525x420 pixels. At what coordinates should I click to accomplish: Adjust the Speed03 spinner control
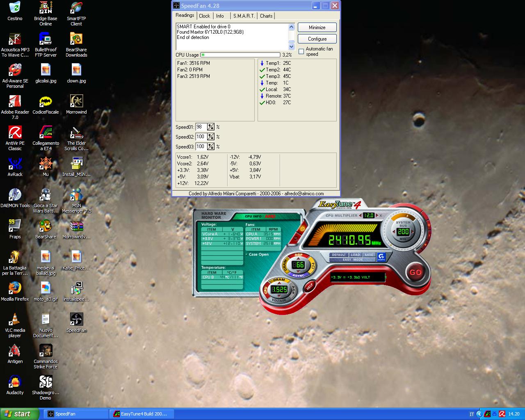[211, 147]
